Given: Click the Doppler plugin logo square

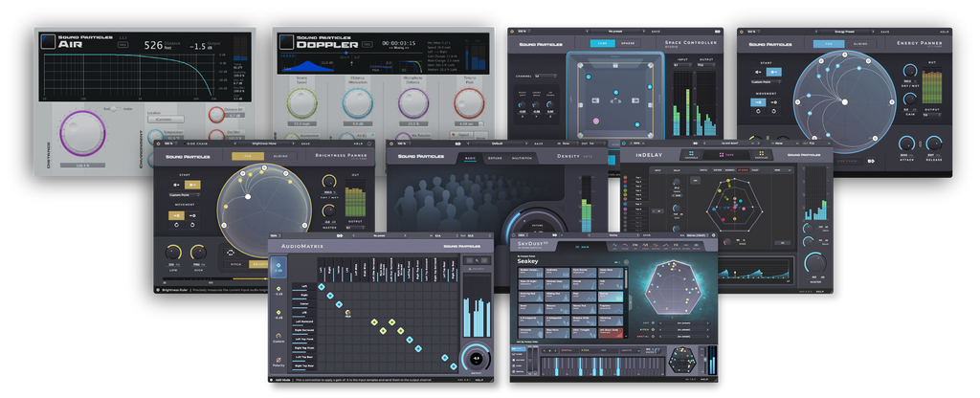Looking at the screenshot, I should (x=287, y=43).
